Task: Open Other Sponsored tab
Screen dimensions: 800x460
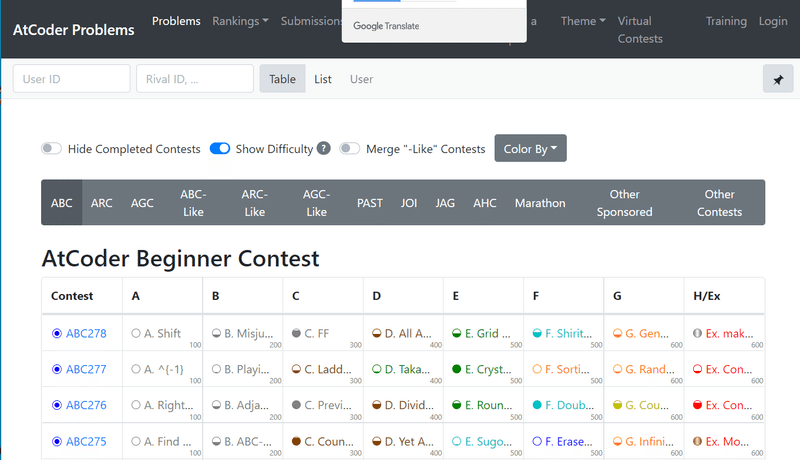Action: [x=624, y=202]
